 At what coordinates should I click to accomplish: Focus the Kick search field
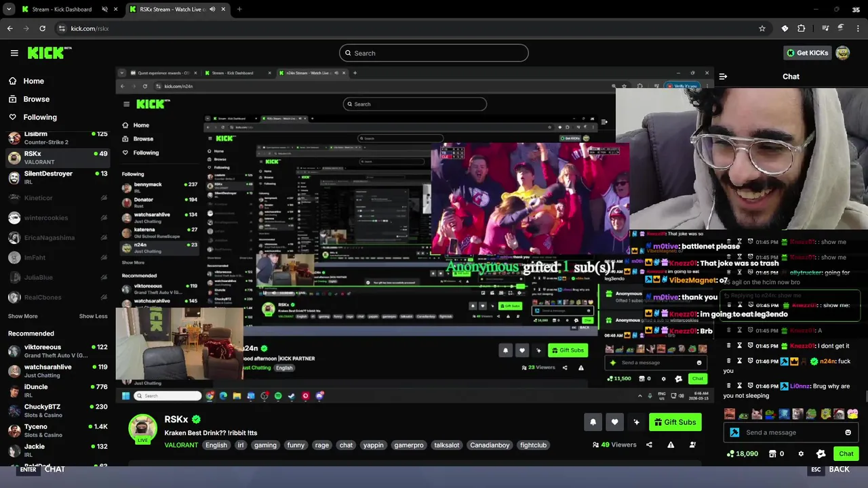coord(434,53)
